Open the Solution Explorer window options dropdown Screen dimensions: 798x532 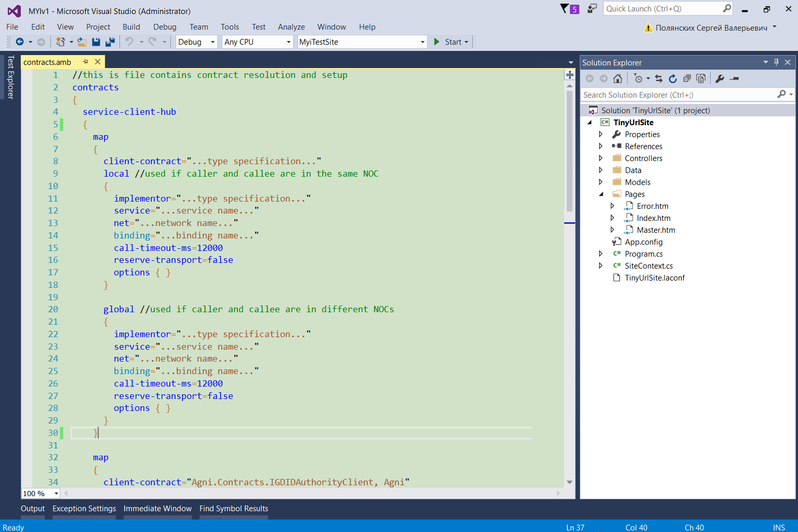pyautogui.click(x=765, y=62)
